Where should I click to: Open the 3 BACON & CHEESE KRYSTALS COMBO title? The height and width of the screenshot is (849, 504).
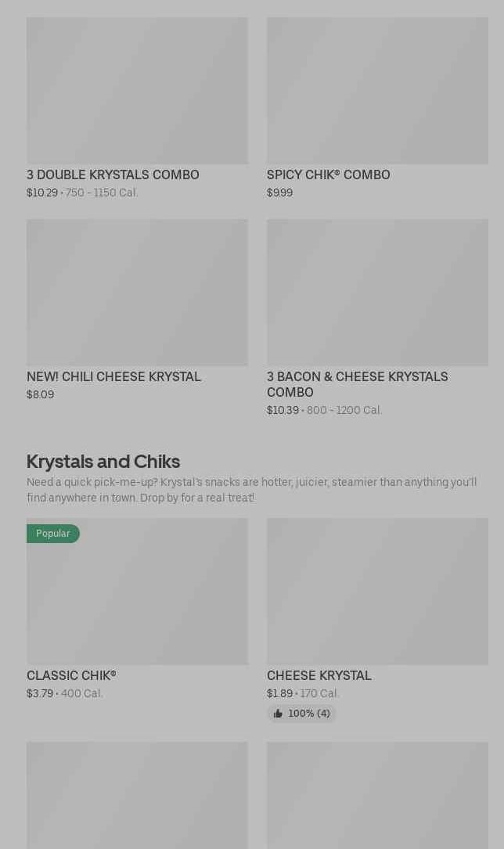click(x=358, y=384)
